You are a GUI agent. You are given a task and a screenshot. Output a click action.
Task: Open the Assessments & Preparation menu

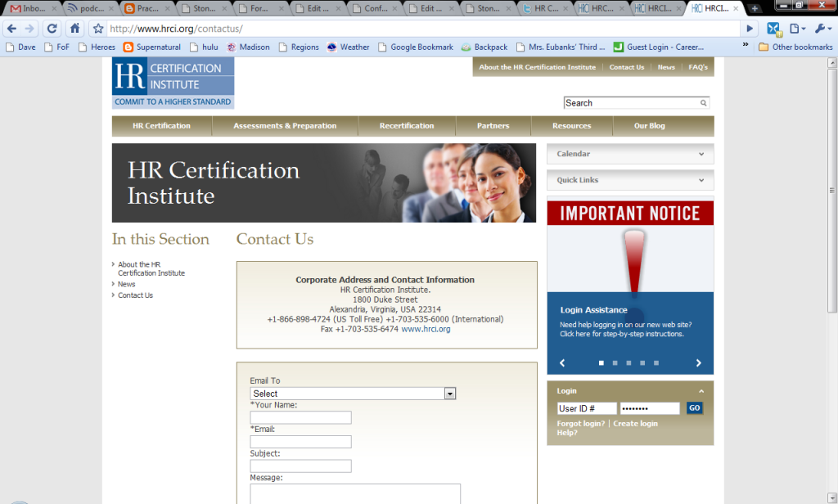[x=285, y=126]
